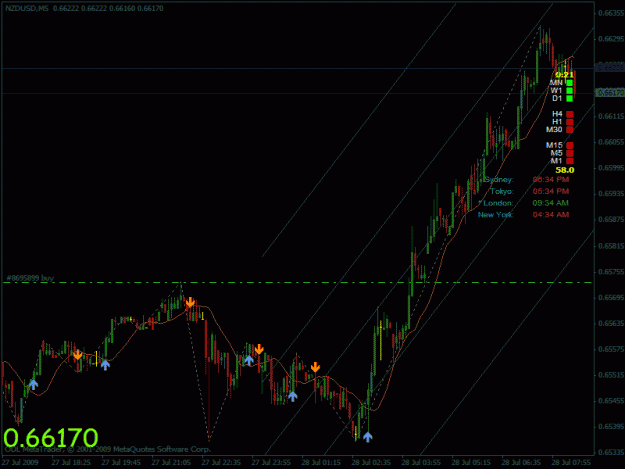Click the orange sell arrow near 27 Jul 18:25
625x469 pixels.
click(78, 355)
